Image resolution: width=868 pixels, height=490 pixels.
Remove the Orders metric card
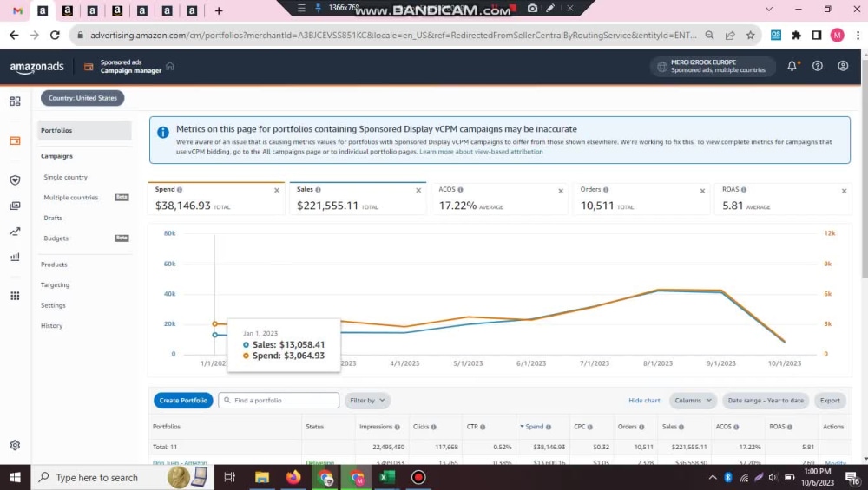(702, 191)
